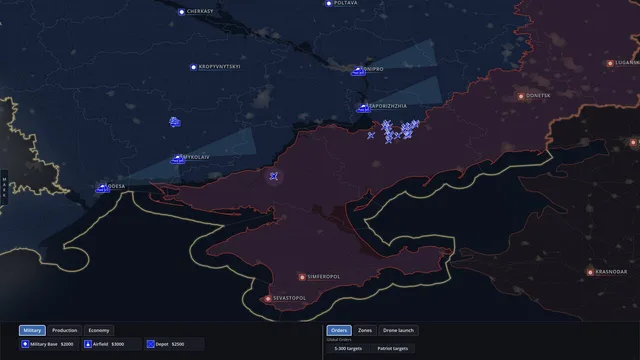Toggle the S-300 targets global order
Viewport: 640px width, 360px height.
pyautogui.click(x=348, y=349)
